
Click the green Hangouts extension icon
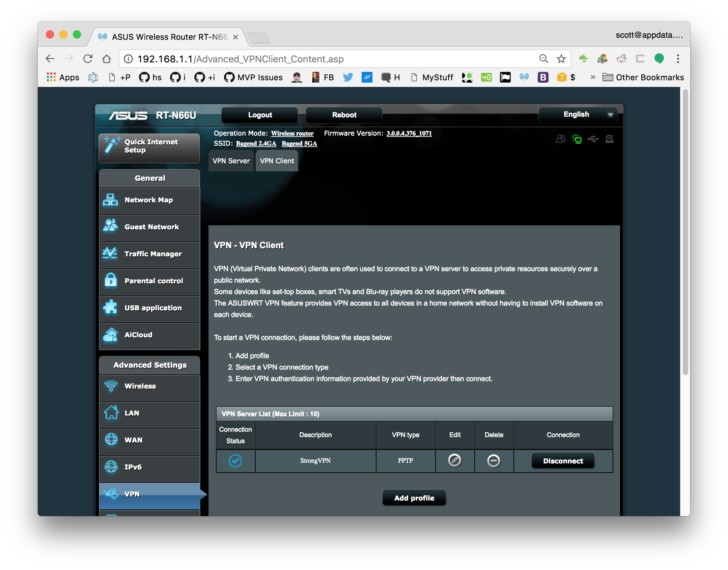(x=659, y=59)
